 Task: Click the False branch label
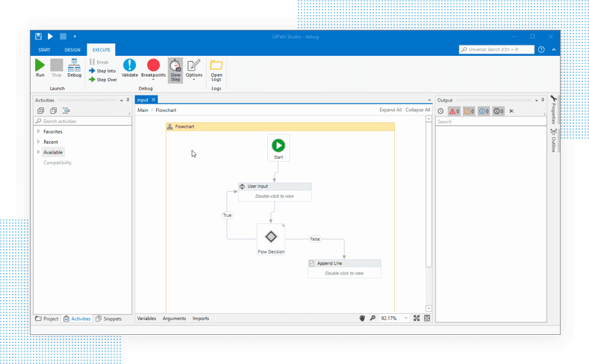(x=315, y=239)
